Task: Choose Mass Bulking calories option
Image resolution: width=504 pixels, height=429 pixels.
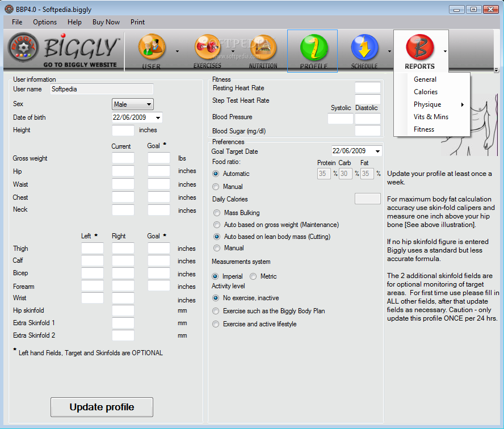Action: [x=217, y=213]
